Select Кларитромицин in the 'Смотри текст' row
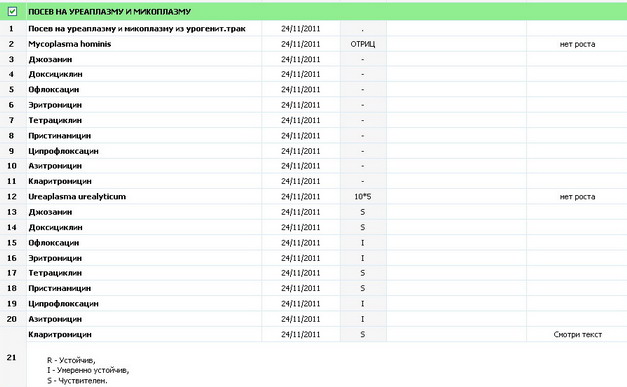 (x=60, y=335)
